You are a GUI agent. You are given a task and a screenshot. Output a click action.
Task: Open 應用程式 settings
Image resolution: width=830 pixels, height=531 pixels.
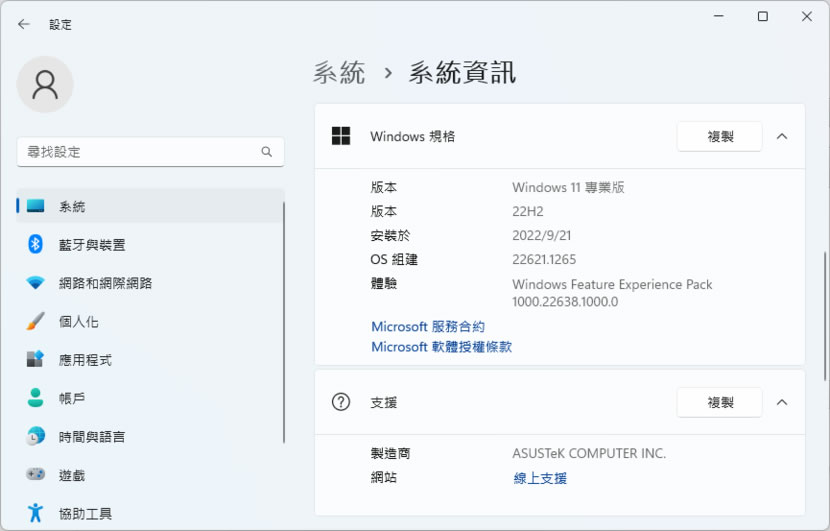(x=150, y=359)
